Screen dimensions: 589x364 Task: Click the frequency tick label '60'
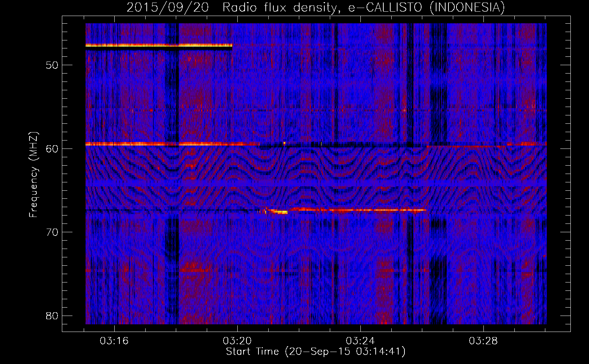click(x=52, y=149)
